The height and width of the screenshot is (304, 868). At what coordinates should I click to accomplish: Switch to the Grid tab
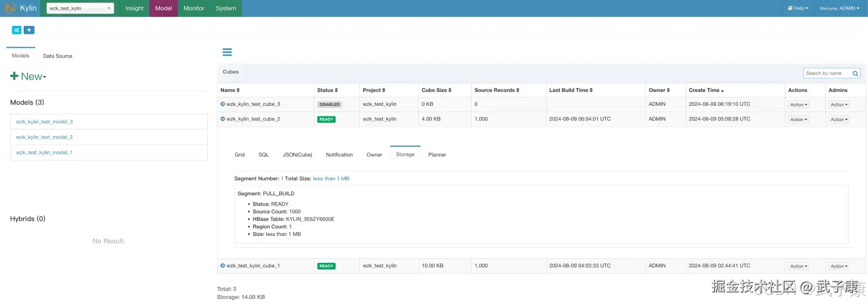pos(240,155)
